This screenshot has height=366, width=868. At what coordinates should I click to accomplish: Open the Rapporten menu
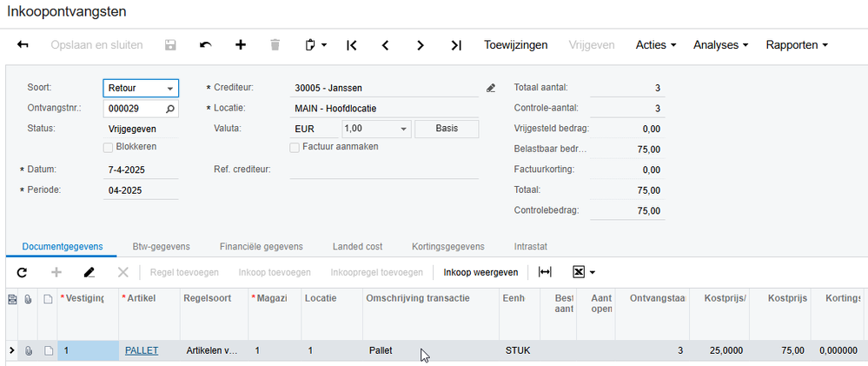point(797,45)
